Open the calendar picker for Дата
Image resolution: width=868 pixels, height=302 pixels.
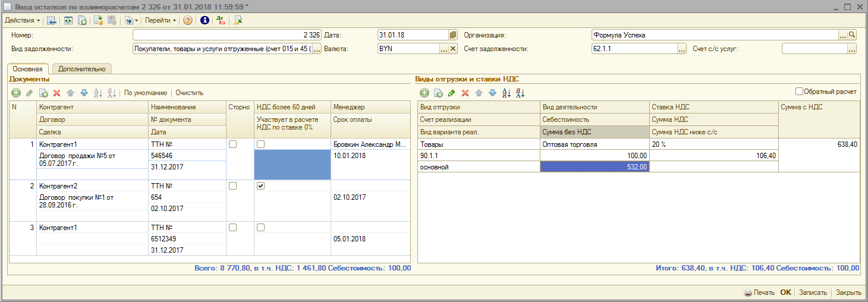point(453,35)
